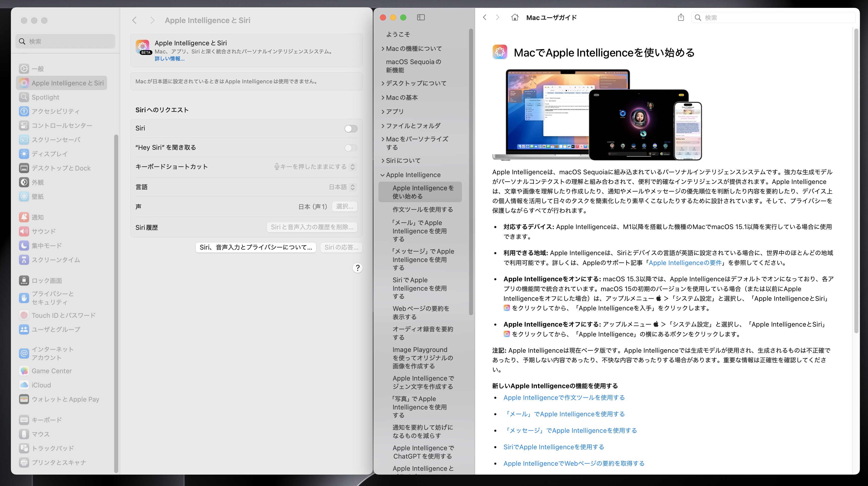Click the device hero image in guide
Viewport: 868px width, 486px height.
pyautogui.click(x=597, y=115)
